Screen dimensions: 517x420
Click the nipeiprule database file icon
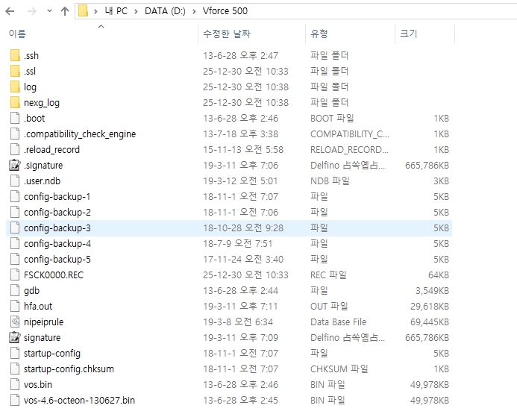(x=15, y=322)
